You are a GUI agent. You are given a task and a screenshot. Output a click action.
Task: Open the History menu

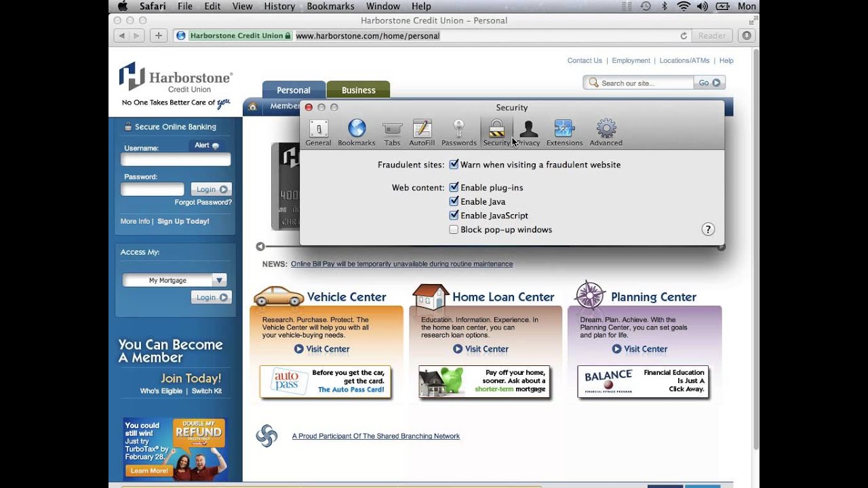pyautogui.click(x=279, y=6)
